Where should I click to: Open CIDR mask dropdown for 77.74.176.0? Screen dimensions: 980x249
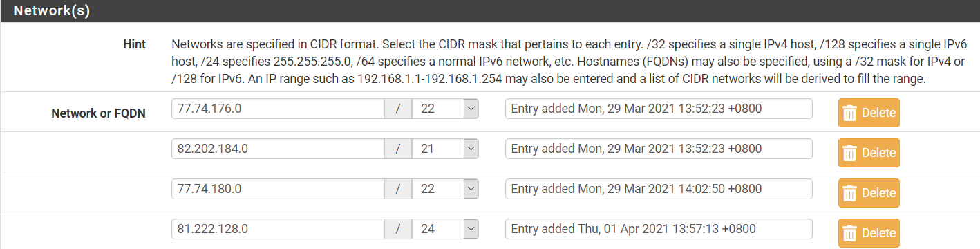click(x=445, y=109)
